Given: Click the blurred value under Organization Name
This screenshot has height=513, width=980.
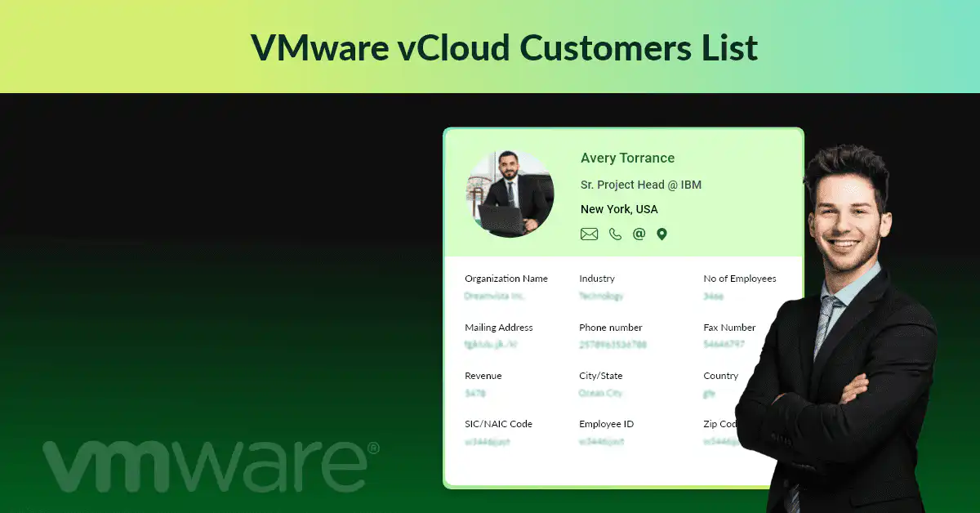Looking at the screenshot, I should (495, 296).
